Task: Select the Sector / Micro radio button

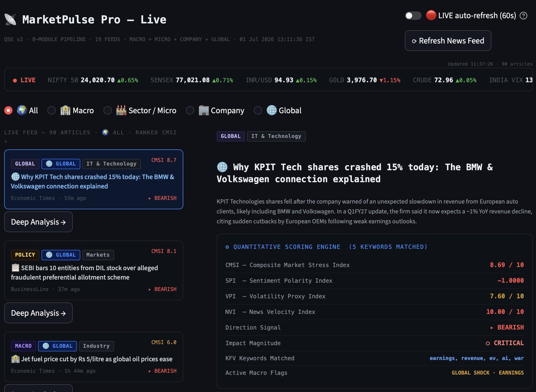Action: 108,111
